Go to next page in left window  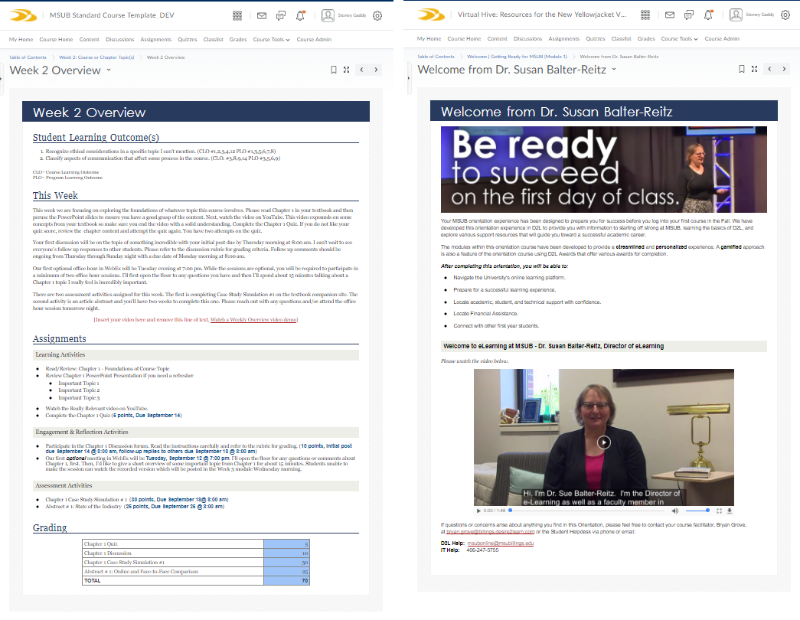(x=376, y=70)
